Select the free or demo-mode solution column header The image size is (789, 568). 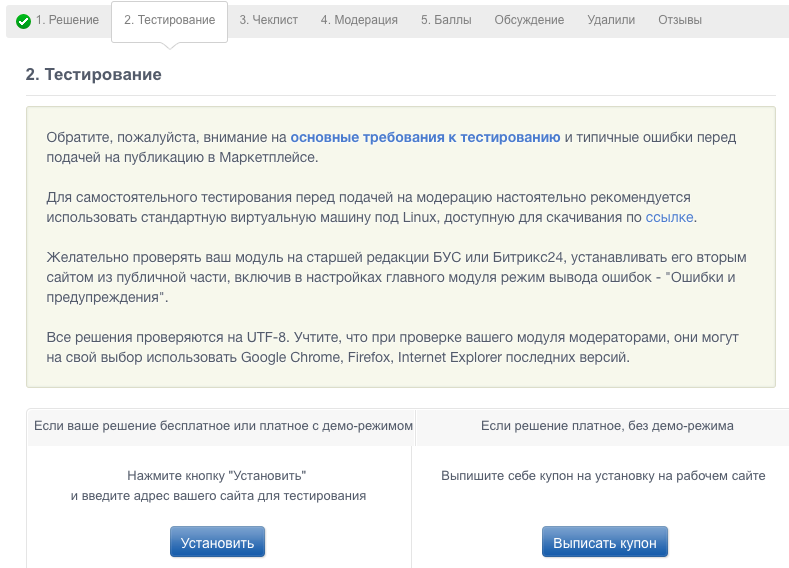(x=223, y=426)
